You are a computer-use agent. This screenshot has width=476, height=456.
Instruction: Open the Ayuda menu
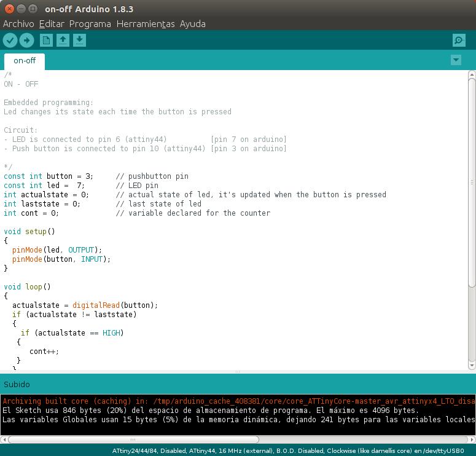(x=192, y=24)
